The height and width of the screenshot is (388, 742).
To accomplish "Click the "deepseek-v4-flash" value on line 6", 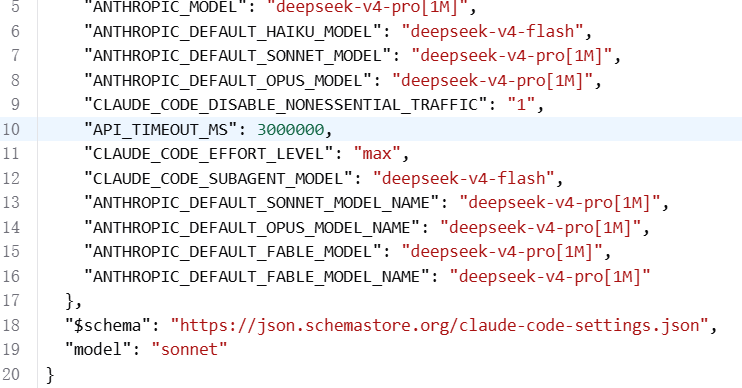I will (x=493, y=31).
